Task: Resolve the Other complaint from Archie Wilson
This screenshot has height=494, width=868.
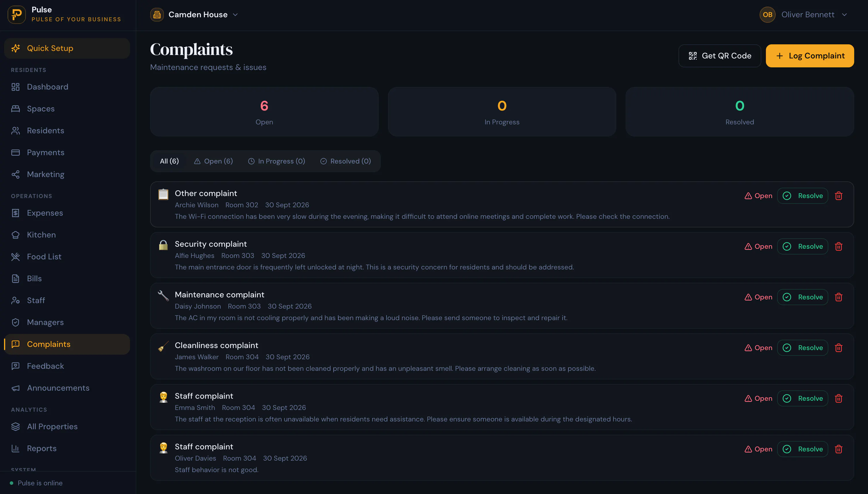Action: coord(802,196)
